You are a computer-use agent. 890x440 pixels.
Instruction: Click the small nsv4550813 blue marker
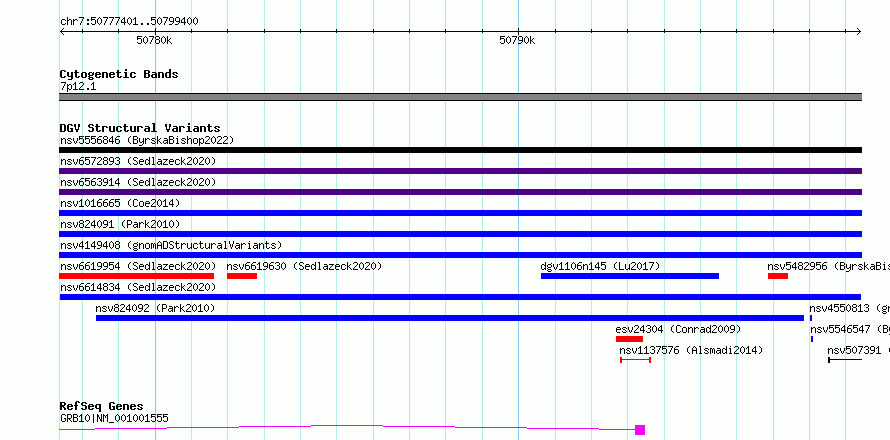[x=811, y=318]
